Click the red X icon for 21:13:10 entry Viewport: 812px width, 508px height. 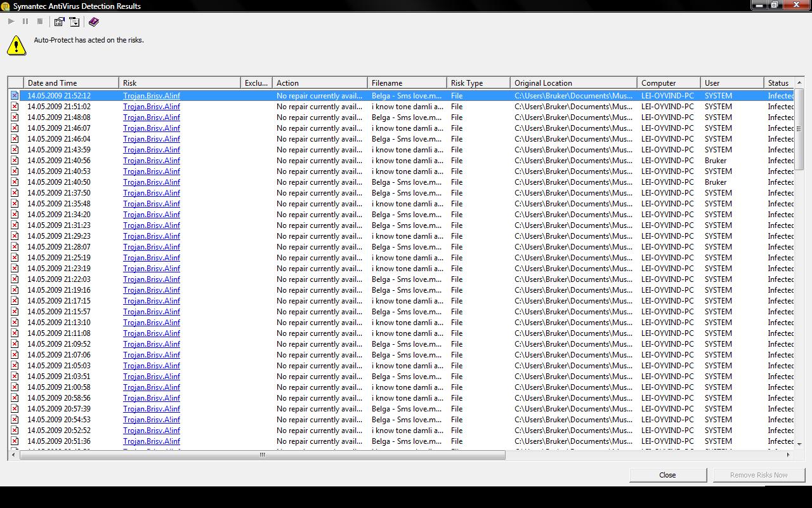click(x=15, y=323)
